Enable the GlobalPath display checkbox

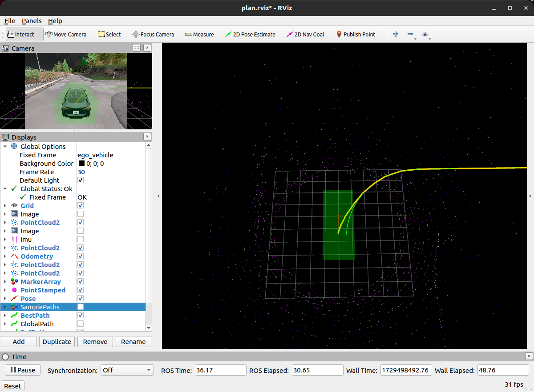pyautogui.click(x=81, y=324)
